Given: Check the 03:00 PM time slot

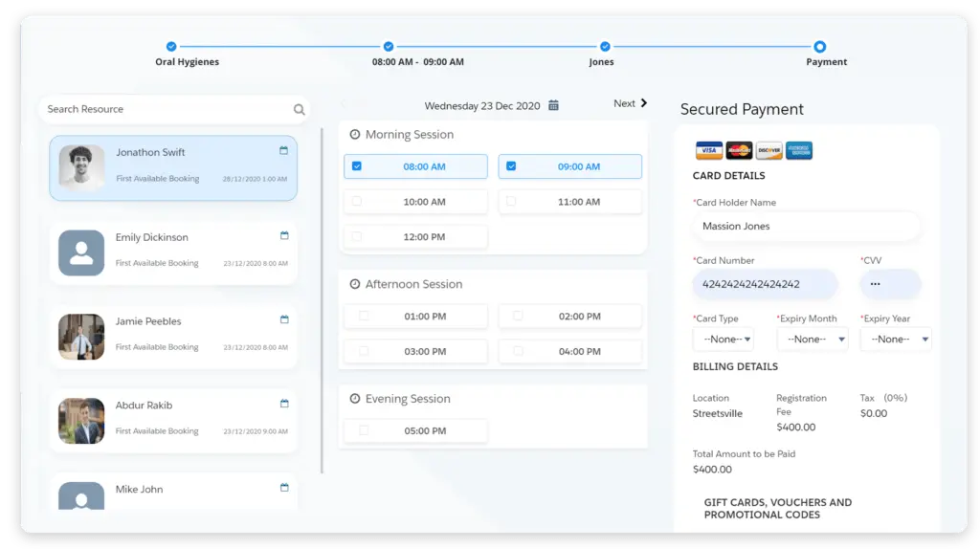Looking at the screenshot, I should (x=364, y=351).
